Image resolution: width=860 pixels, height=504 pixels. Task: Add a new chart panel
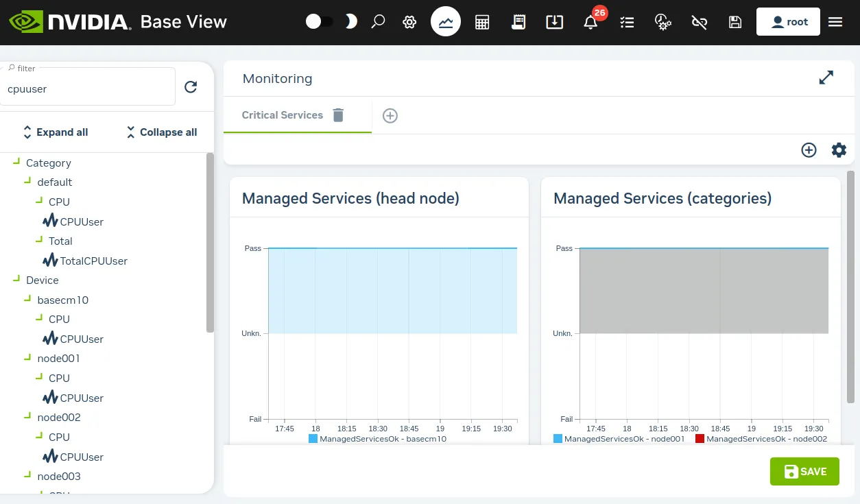pos(809,150)
